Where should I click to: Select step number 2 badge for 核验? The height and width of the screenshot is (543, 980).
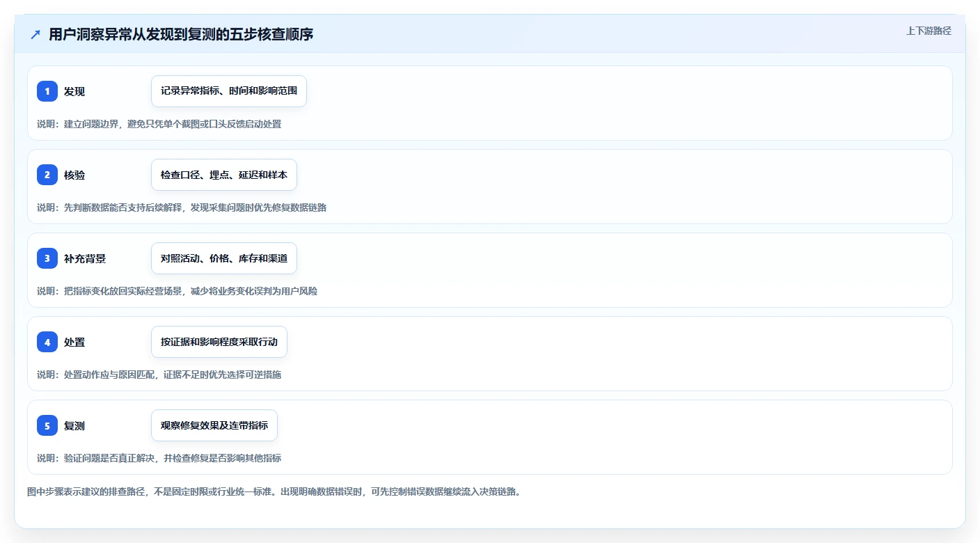(x=47, y=175)
